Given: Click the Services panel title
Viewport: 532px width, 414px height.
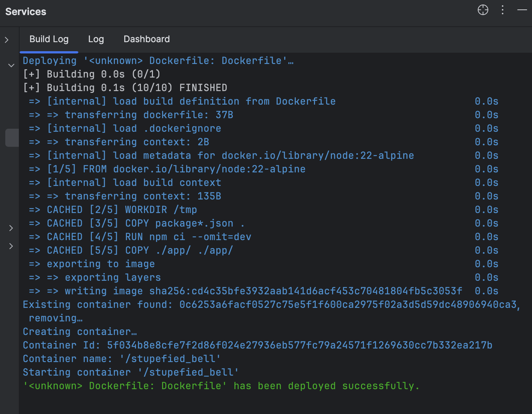Looking at the screenshot, I should pyautogui.click(x=25, y=12).
